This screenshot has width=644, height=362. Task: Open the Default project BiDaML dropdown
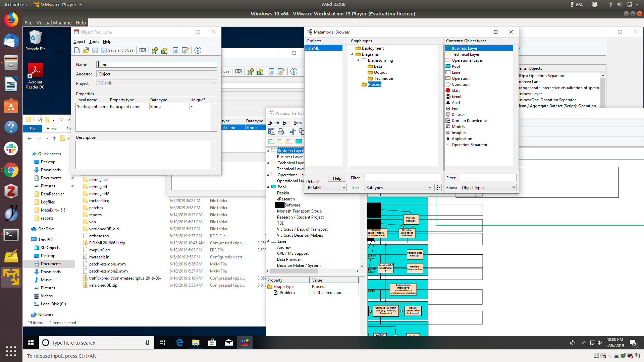click(326, 188)
